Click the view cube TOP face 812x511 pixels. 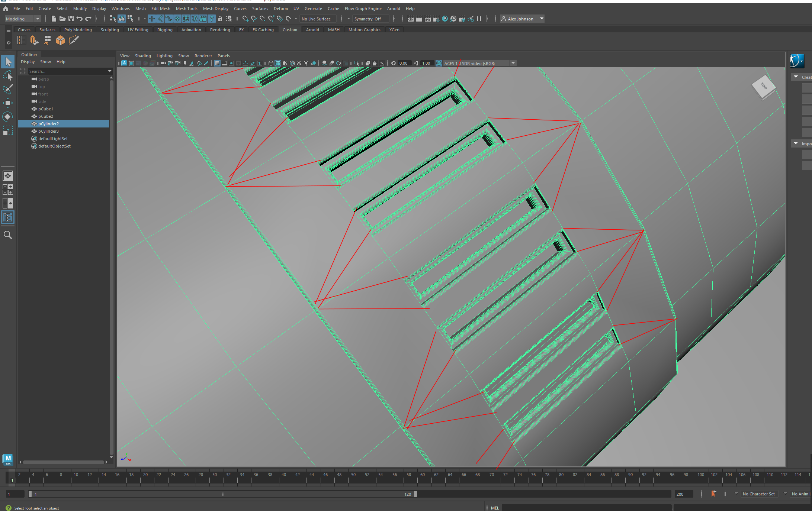(x=763, y=86)
